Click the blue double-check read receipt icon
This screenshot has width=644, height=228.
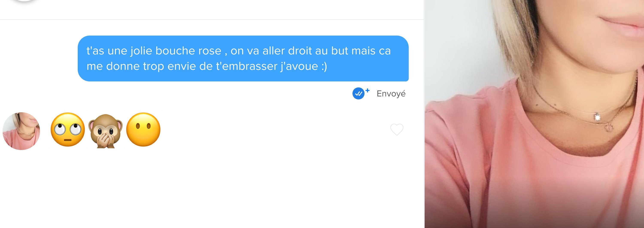358,94
